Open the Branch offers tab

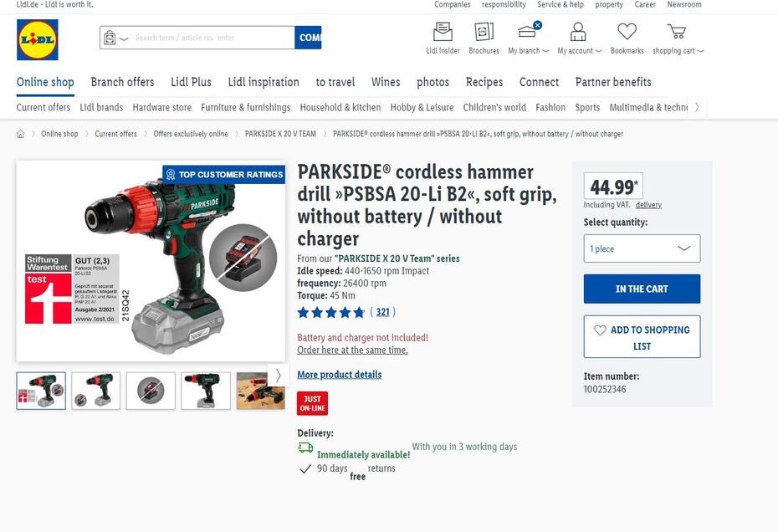(122, 82)
